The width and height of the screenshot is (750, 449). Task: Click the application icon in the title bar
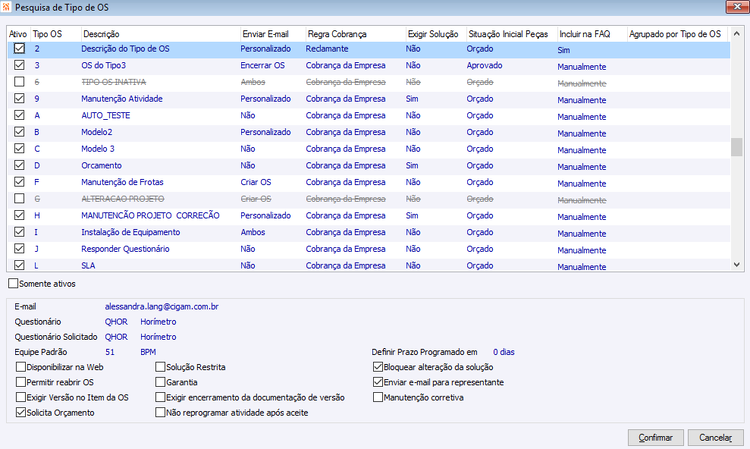(6, 7)
